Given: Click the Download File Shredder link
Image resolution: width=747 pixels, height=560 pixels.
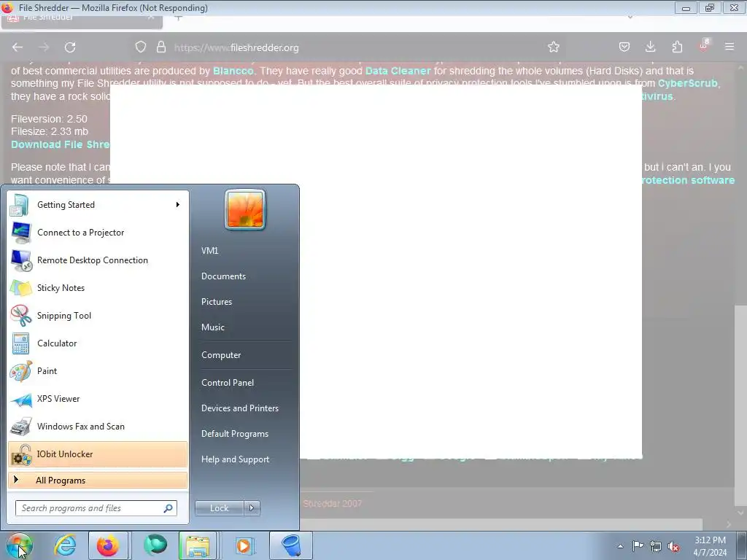Looking at the screenshot, I should [61, 144].
